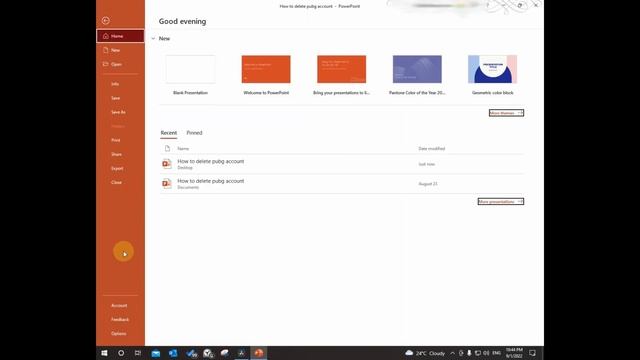Click the ENG language indicator
640x360 pixels.
tap(497, 353)
